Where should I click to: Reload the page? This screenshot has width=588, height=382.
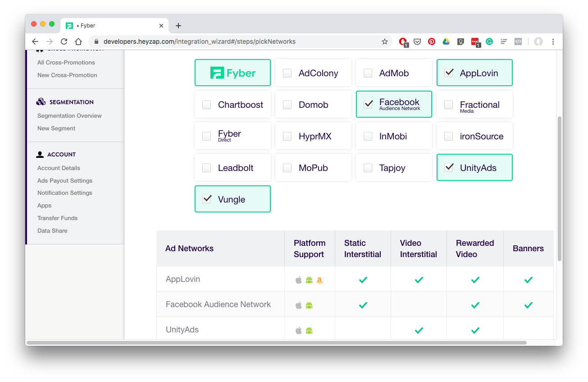pyautogui.click(x=64, y=41)
